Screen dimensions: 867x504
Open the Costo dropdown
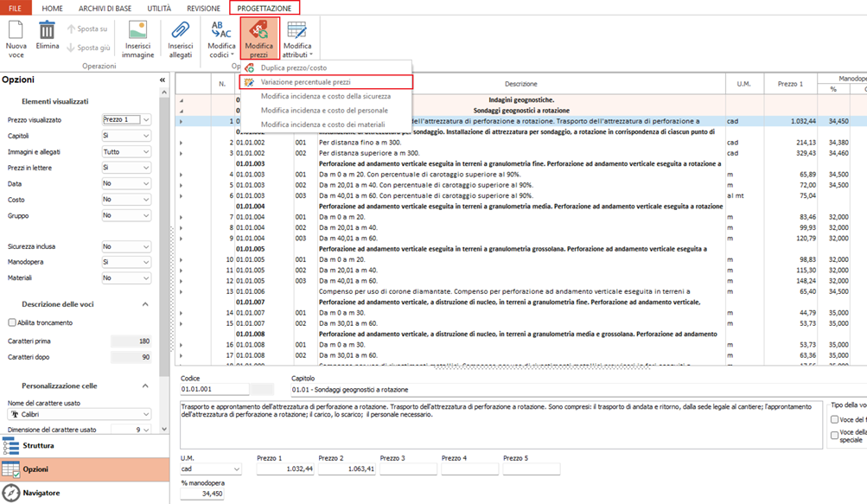point(146,199)
